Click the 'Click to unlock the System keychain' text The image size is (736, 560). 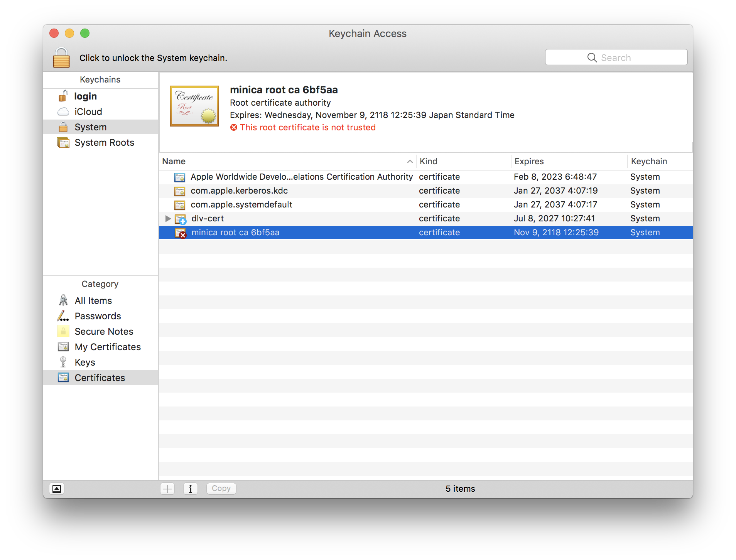(153, 58)
